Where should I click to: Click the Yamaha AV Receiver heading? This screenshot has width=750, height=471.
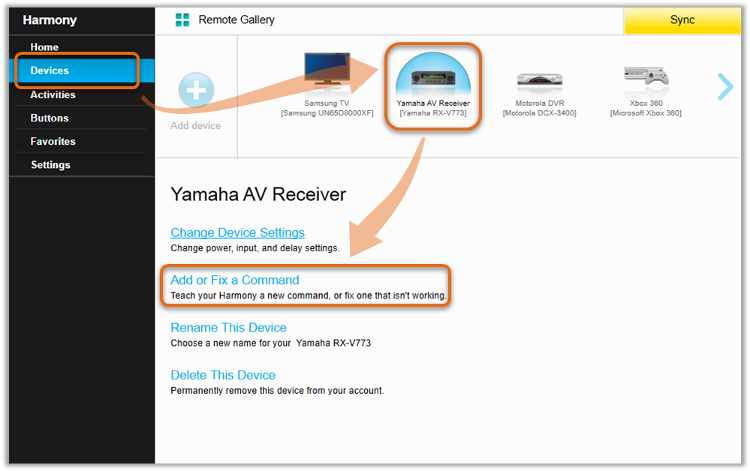click(x=258, y=195)
